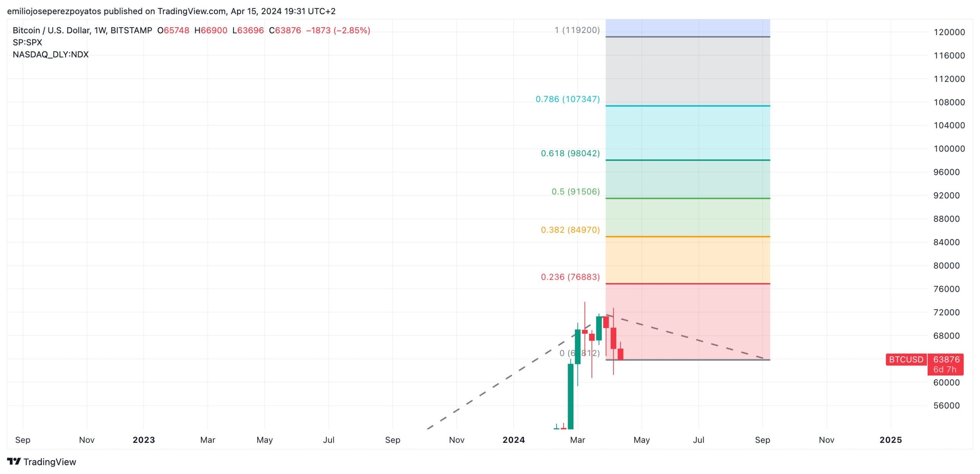Image resolution: width=980 pixels, height=474 pixels.
Task: Select the 0.618 (98042) Fibonacci level label
Action: 570,153
